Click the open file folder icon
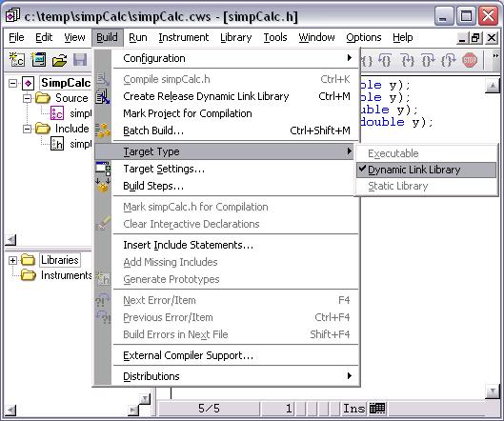The width and height of the screenshot is (504, 421). coord(59,60)
